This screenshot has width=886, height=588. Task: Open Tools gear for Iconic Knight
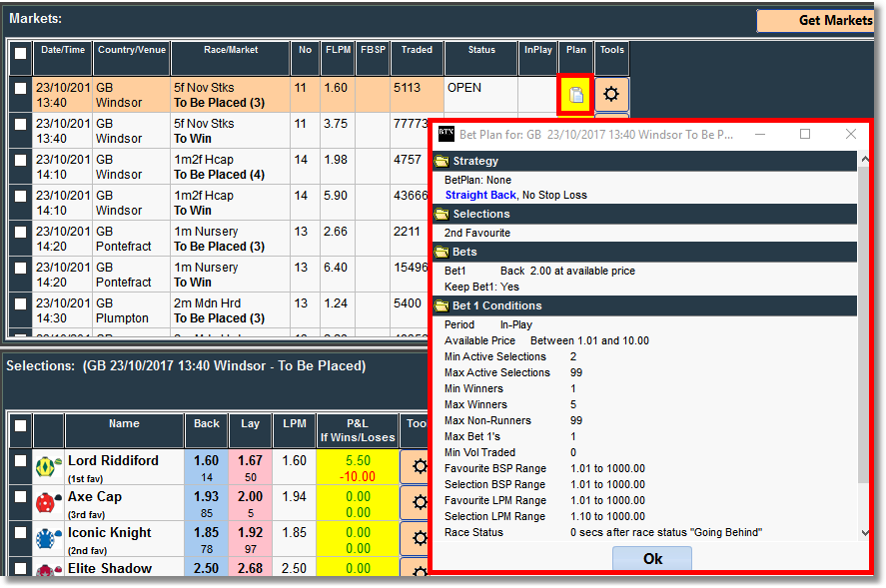click(415, 540)
